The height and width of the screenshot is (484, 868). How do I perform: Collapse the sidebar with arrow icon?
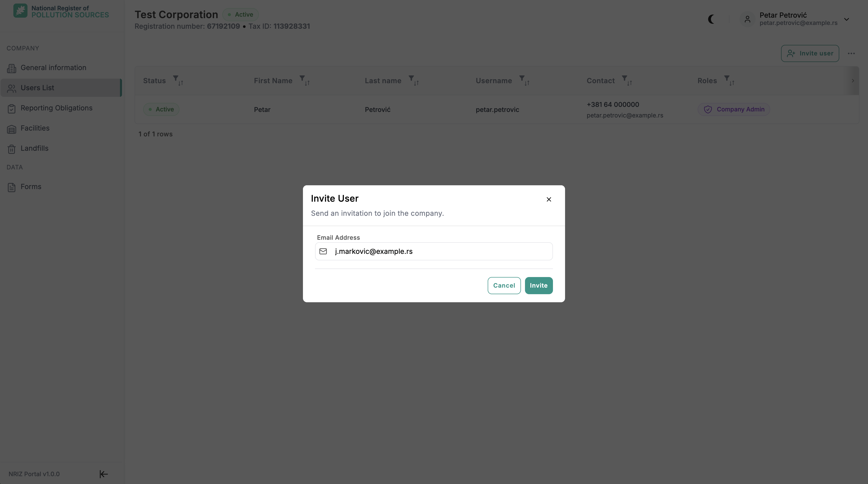coord(103,474)
